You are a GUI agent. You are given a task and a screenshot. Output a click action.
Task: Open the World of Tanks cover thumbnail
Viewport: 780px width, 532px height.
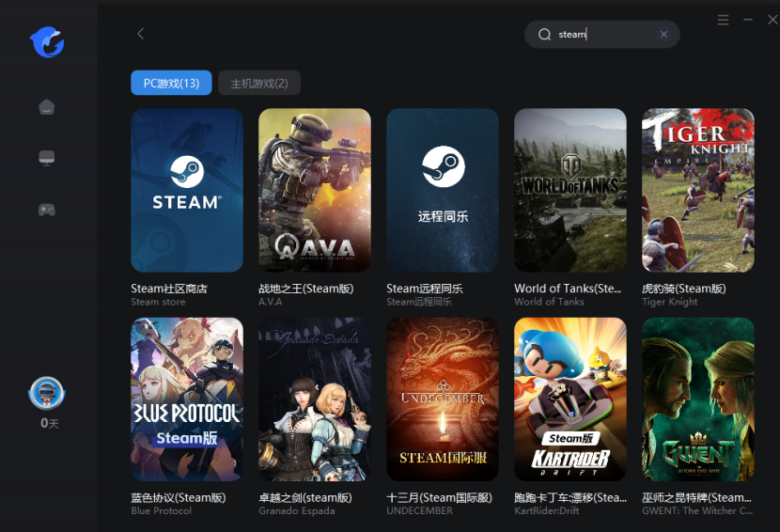click(570, 190)
